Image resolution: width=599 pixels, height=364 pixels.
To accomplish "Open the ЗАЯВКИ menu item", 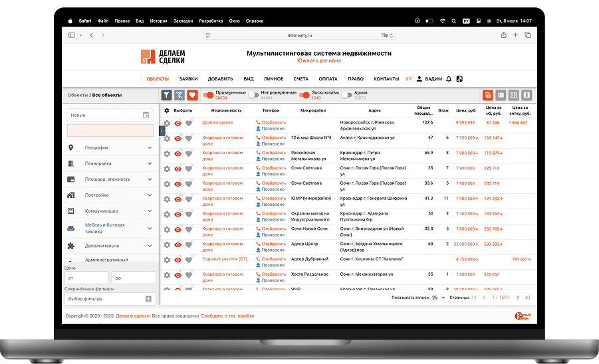I will tap(188, 79).
